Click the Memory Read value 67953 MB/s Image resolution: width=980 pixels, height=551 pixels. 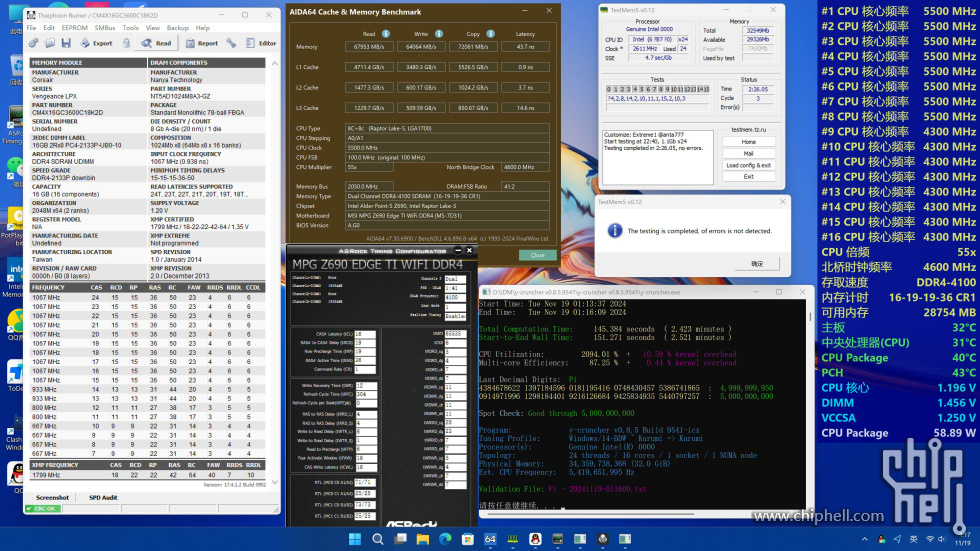pos(369,47)
